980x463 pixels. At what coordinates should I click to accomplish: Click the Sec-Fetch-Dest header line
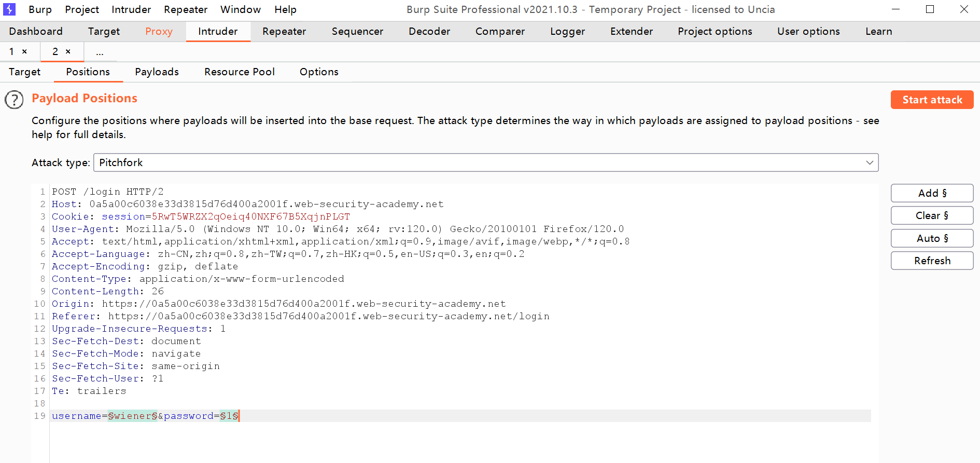[126, 341]
